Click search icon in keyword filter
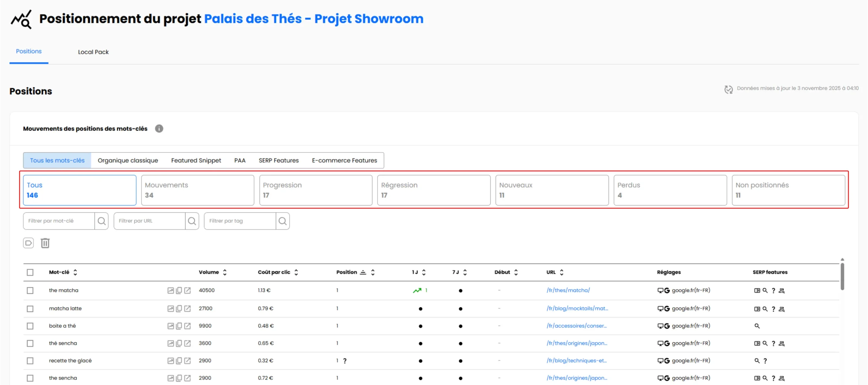Viewport: 868px width, 385px height. click(101, 221)
